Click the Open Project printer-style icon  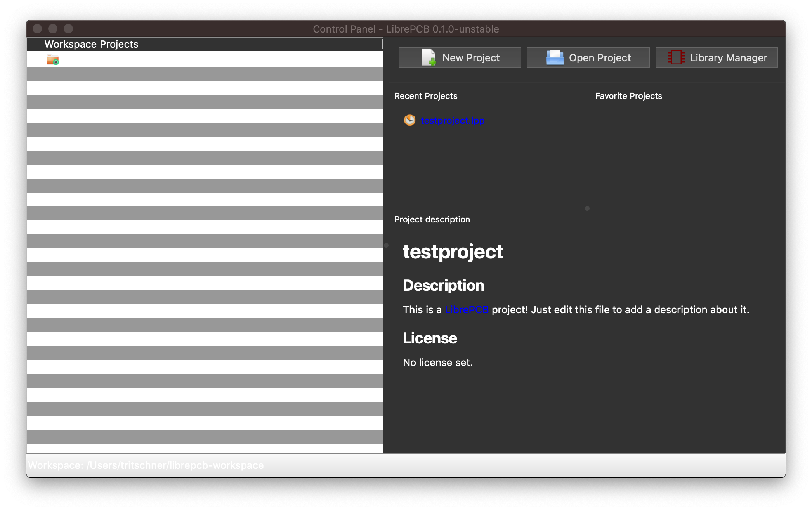554,57
